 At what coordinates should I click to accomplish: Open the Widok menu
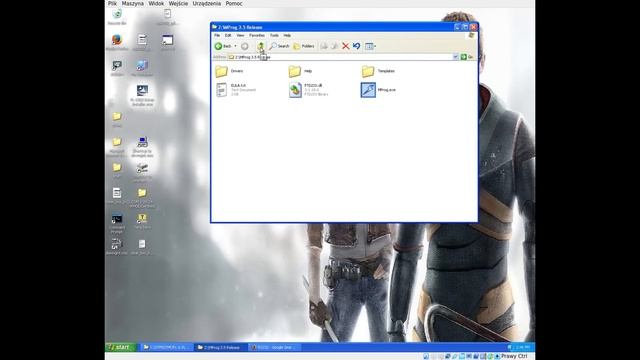[x=156, y=3]
